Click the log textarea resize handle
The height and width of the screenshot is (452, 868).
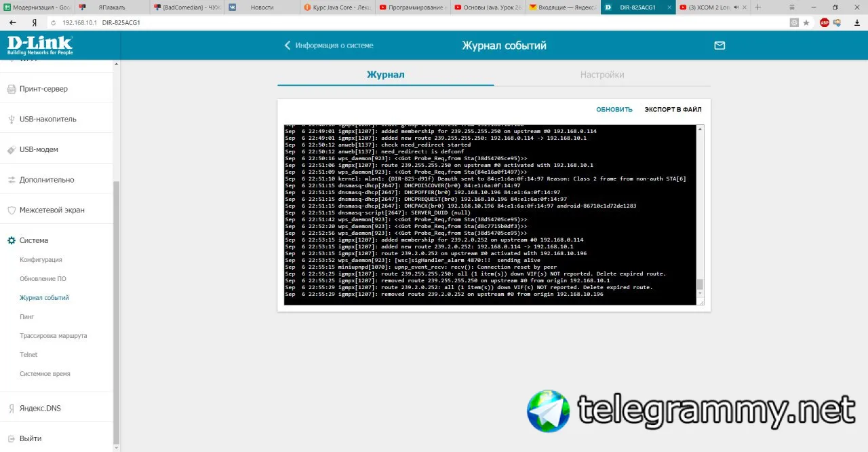pos(701,302)
